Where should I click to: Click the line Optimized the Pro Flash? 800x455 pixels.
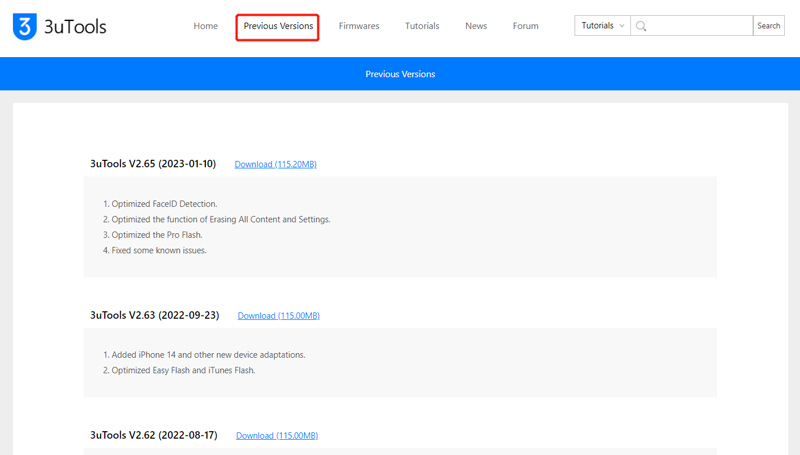tap(153, 235)
